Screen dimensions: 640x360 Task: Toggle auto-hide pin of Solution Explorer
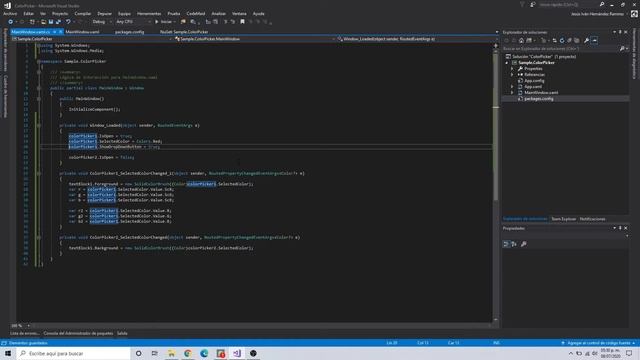pyautogui.click(x=620, y=32)
